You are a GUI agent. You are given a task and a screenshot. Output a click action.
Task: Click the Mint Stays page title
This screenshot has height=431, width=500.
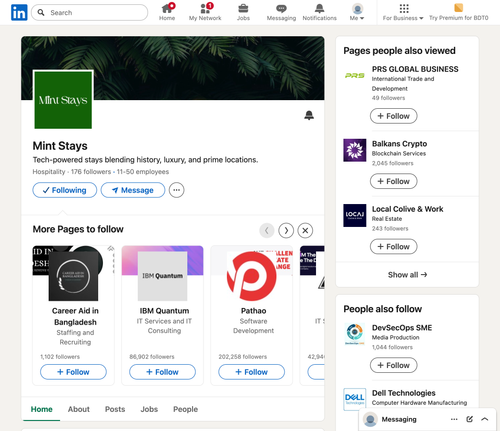tap(60, 146)
